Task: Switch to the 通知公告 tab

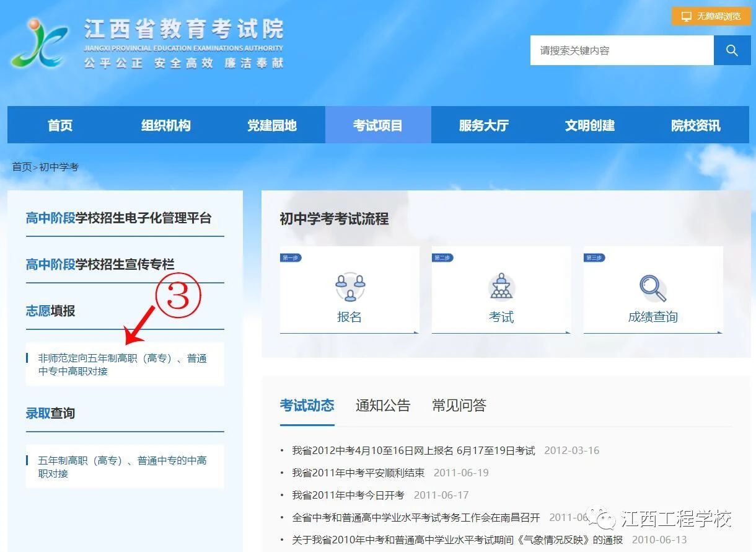Action: click(x=383, y=405)
